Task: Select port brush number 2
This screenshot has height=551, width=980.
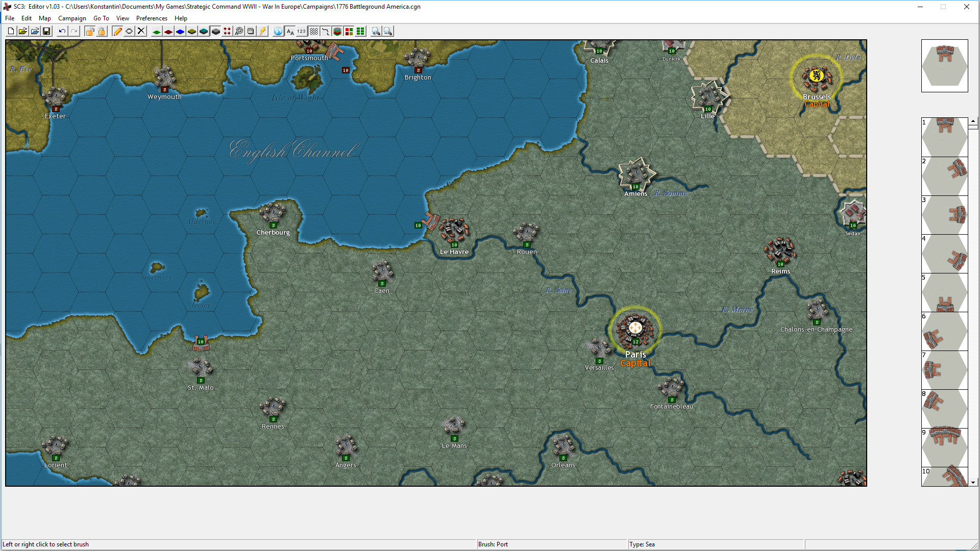Action: click(944, 176)
